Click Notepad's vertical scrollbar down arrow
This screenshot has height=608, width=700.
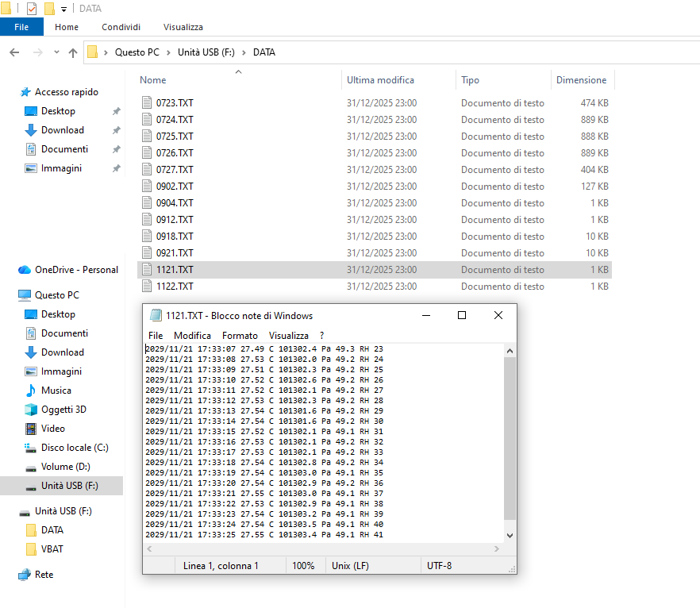coord(510,535)
